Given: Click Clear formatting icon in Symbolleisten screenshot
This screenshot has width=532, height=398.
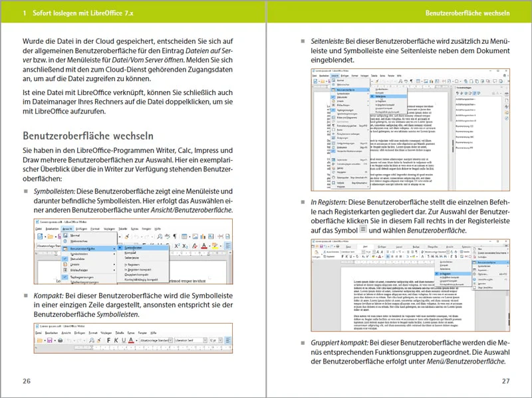Looking at the screenshot, I should point(195,246).
